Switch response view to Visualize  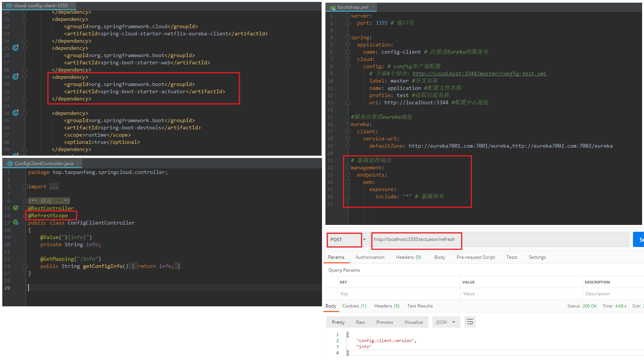pyautogui.click(x=413, y=322)
